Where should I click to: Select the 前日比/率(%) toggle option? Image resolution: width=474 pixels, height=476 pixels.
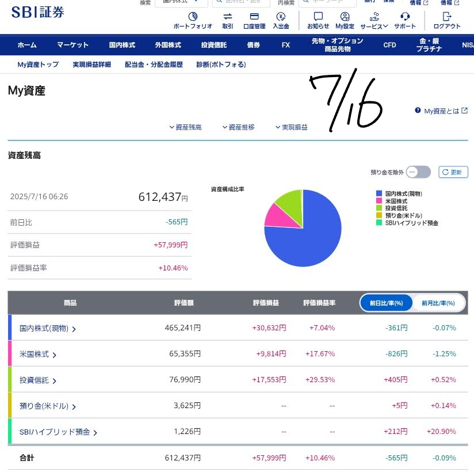[386, 303]
